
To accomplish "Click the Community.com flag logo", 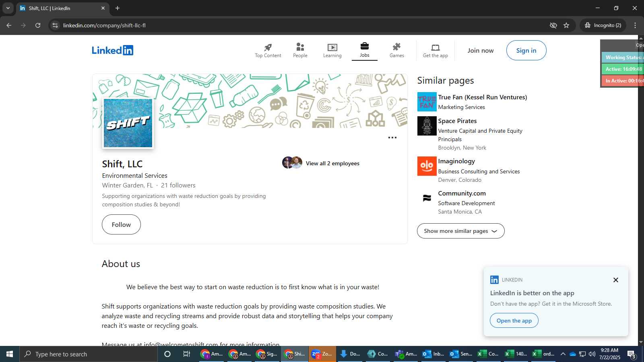I will 427,198.
